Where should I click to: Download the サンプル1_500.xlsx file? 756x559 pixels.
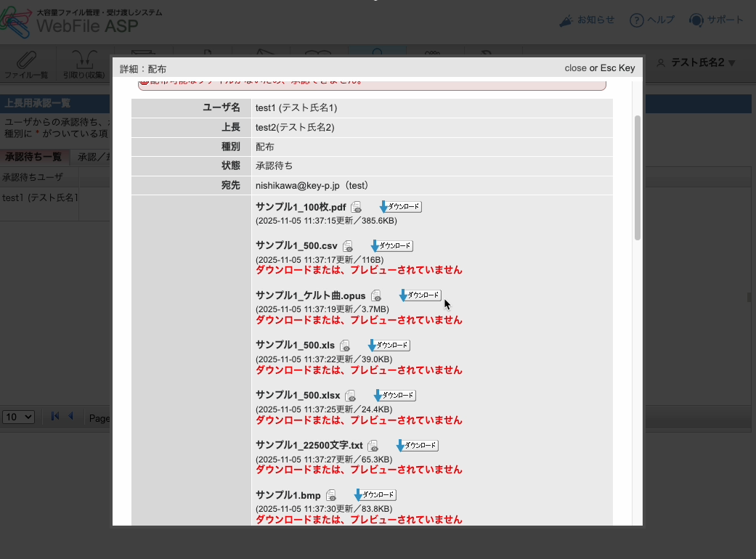pyautogui.click(x=394, y=396)
